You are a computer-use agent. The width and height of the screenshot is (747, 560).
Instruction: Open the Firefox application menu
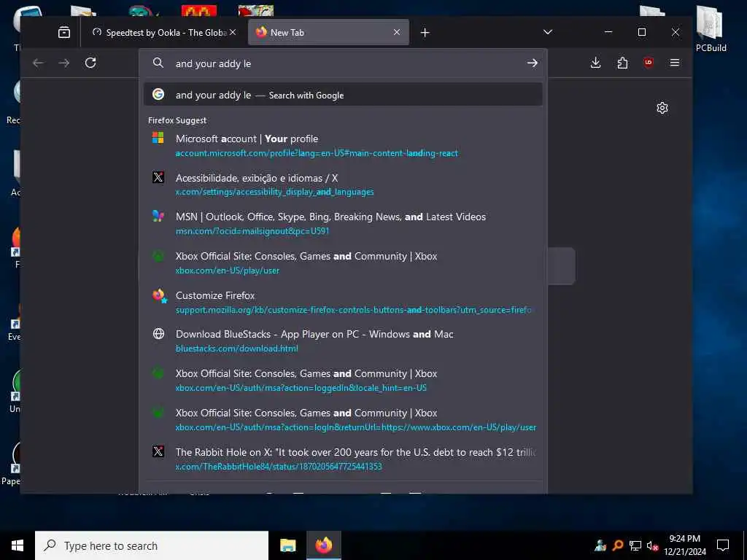click(x=675, y=63)
